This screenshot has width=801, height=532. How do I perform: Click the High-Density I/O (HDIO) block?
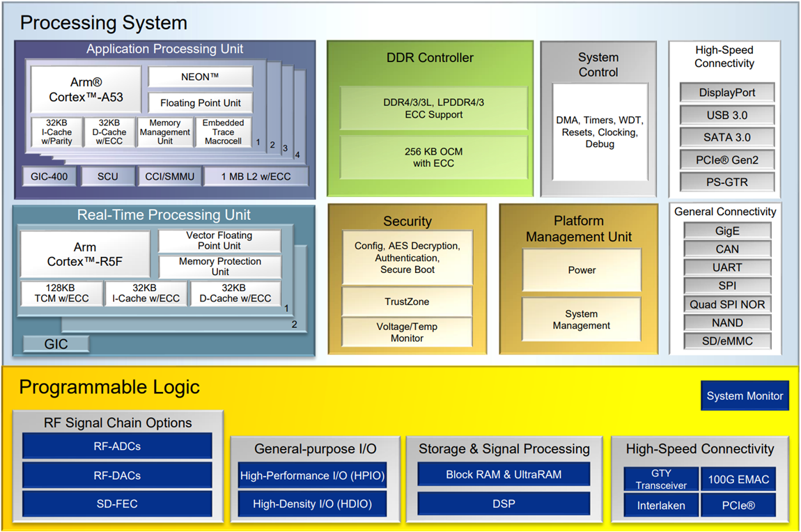[x=312, y=504]
